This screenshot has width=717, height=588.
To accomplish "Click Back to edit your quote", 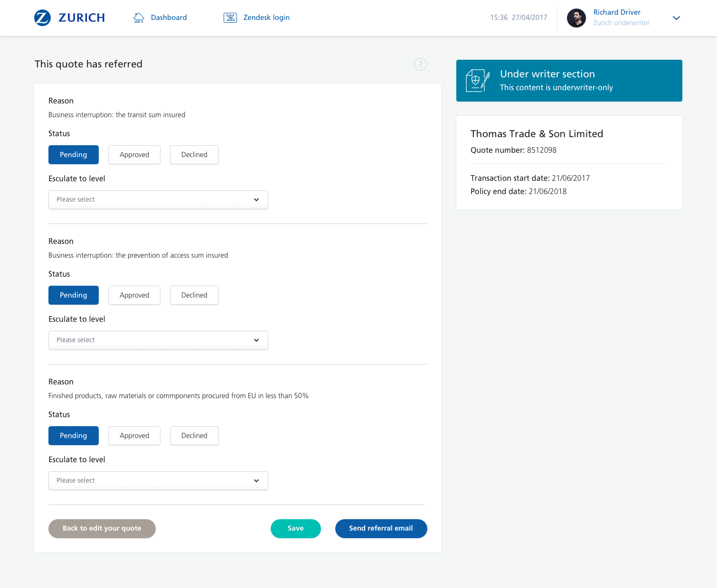I will 102,528.
